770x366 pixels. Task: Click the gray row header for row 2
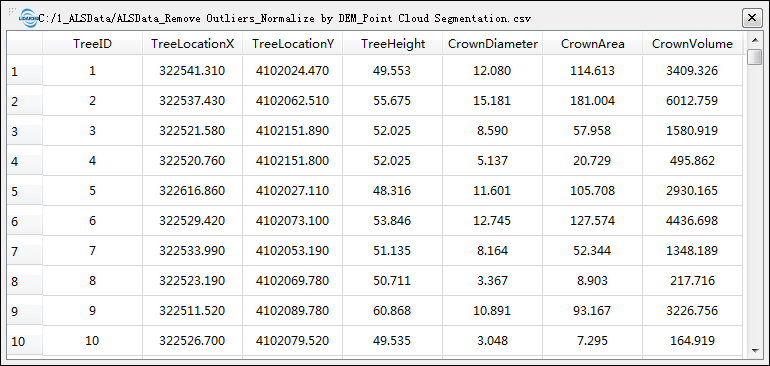click(25, 101)
